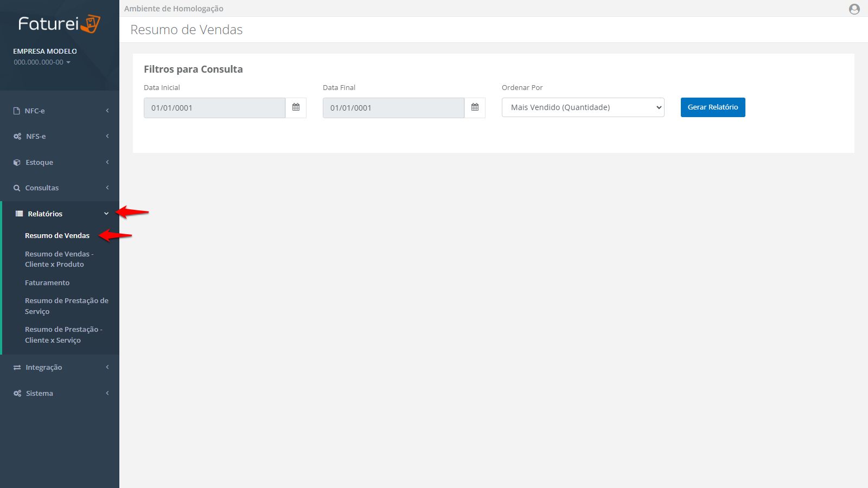
Task: Open the Data Final calendar picker
Action: coord(475,107)
